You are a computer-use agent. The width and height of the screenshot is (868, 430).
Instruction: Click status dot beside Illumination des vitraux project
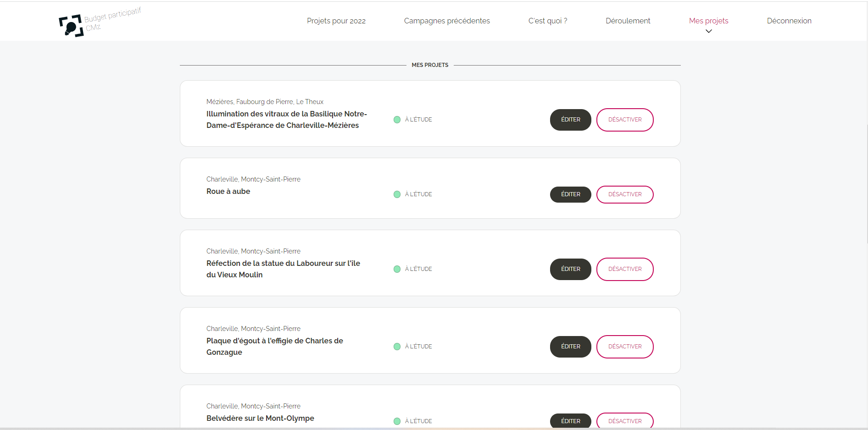pyautogui.click(x=397, y=120)
